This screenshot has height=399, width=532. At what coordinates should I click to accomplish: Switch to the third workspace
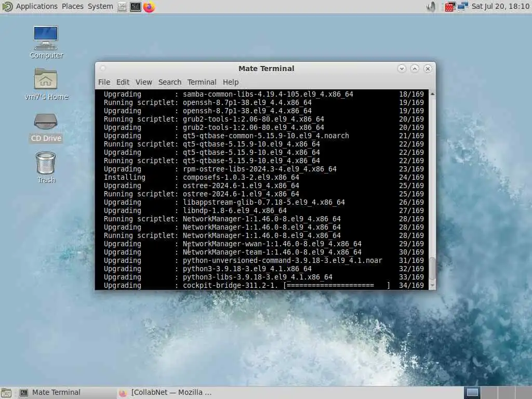click(x=506, y=393)
